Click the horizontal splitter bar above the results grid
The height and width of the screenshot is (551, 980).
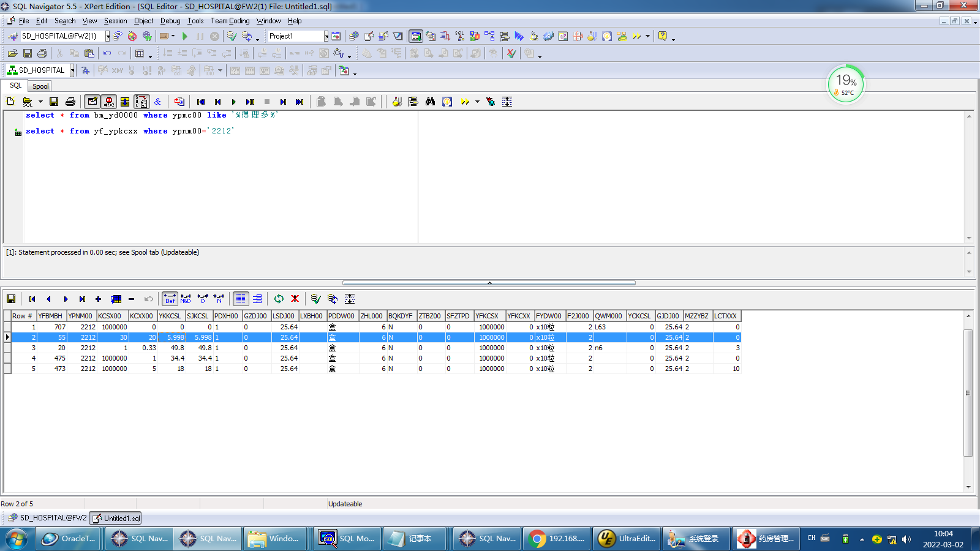[x=489, y=283]
